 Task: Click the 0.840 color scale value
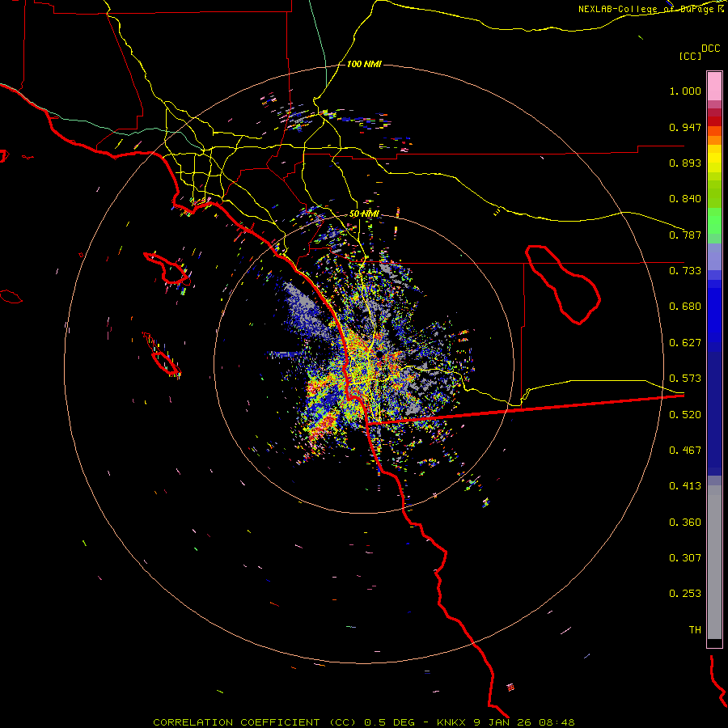(x=685, y=199)
